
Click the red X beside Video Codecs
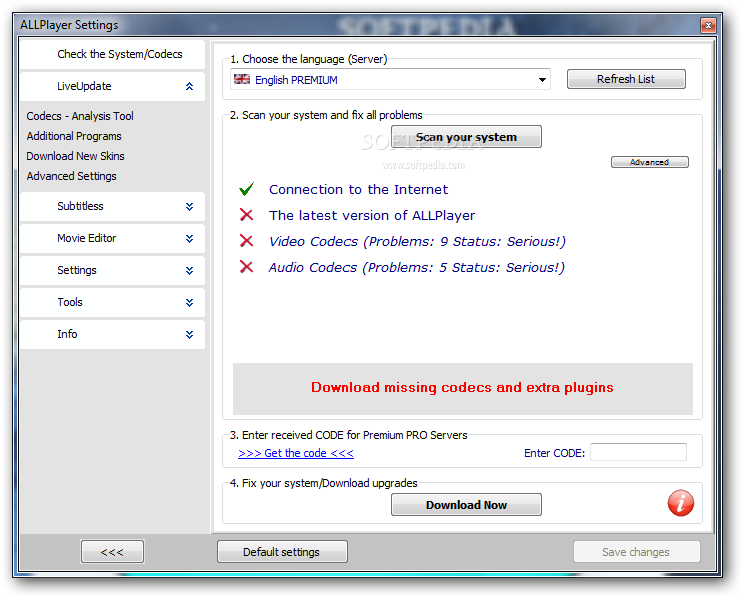[x=246, y=241]
